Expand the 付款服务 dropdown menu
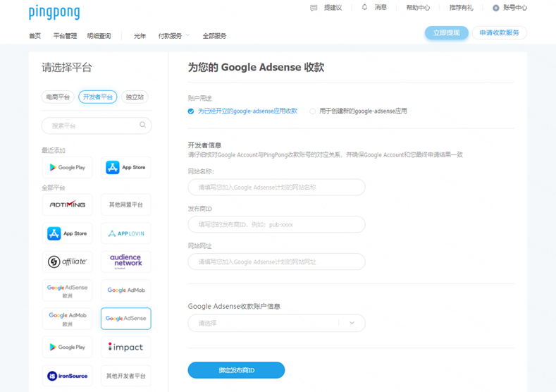Viewport: 556px width, 392px height. pyautogui.click(x=174, y=36)
